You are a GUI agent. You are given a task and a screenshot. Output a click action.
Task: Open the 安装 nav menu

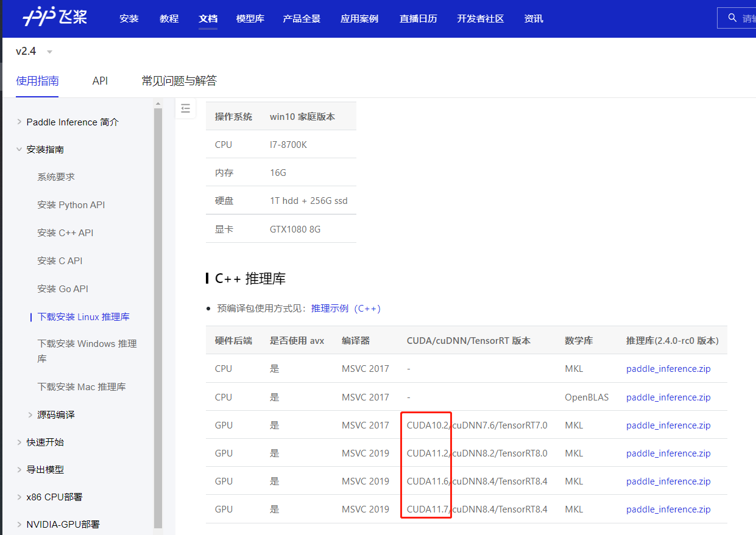(129, 18)
